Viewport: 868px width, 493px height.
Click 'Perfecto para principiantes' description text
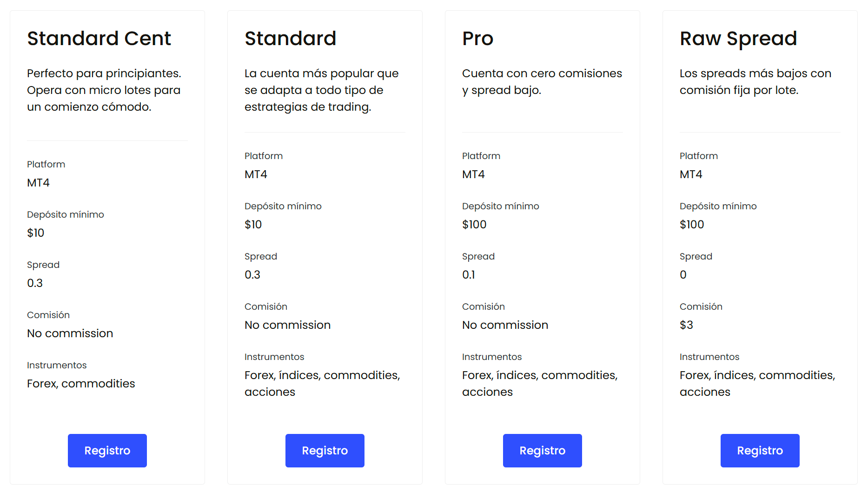click(x=104, y=90)
